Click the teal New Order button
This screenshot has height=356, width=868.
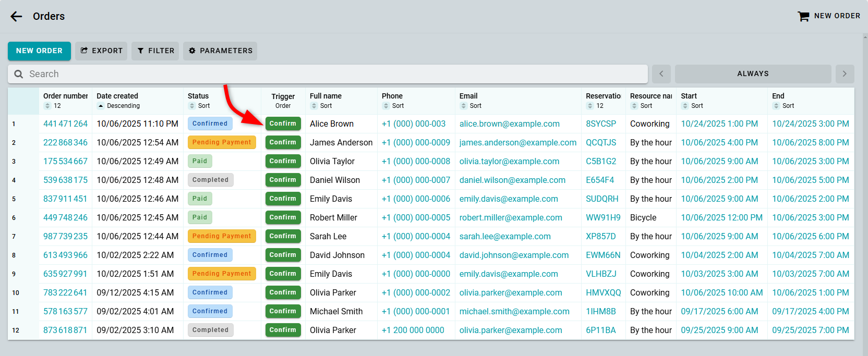[39, 51]
